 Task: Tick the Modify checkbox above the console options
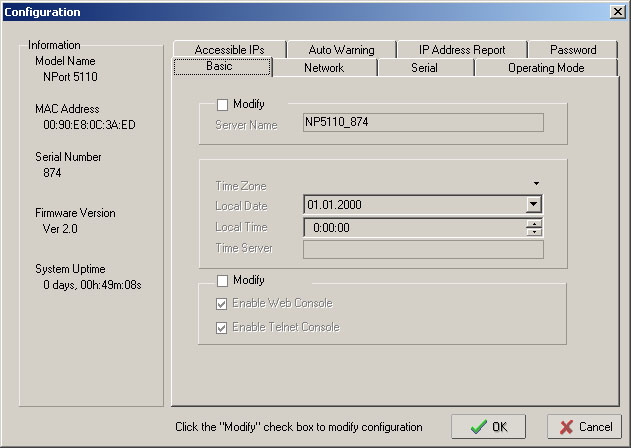tap(222, 281)
